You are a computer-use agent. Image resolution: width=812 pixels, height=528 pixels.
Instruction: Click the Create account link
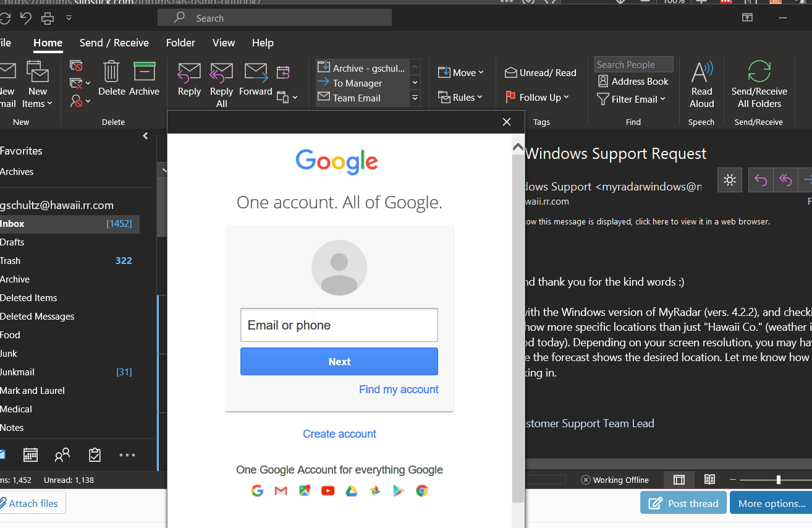point(339,434)
